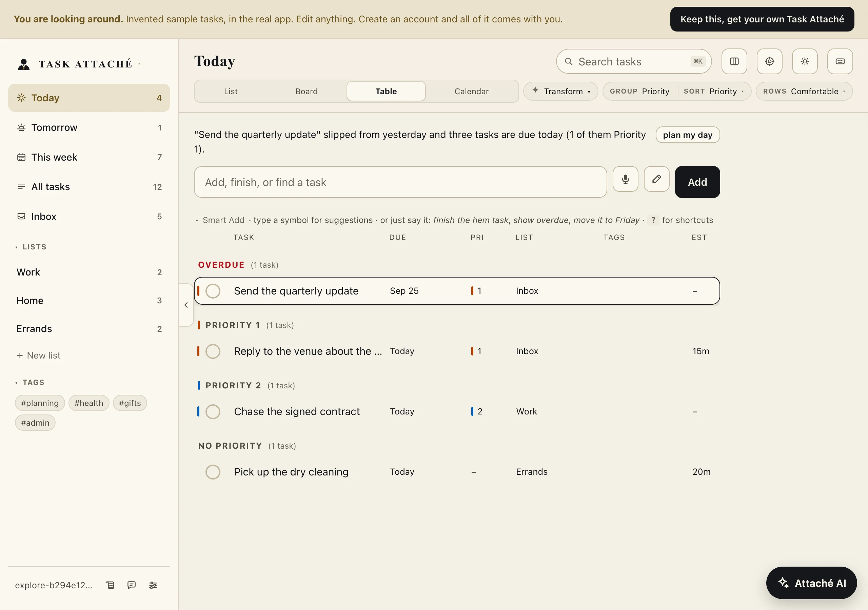Switch to the Board view tab

(x=306, y=91)
